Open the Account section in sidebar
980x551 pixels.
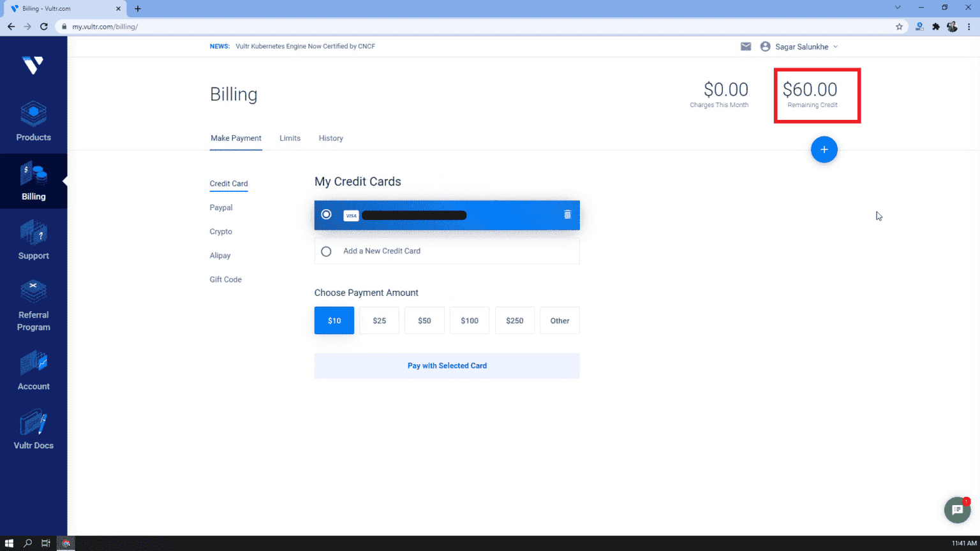[33, 370]
